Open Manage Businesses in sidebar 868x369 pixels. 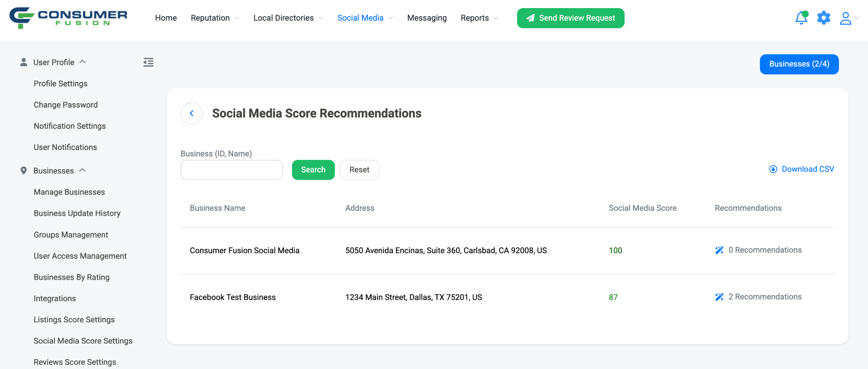tap(69, 192)
